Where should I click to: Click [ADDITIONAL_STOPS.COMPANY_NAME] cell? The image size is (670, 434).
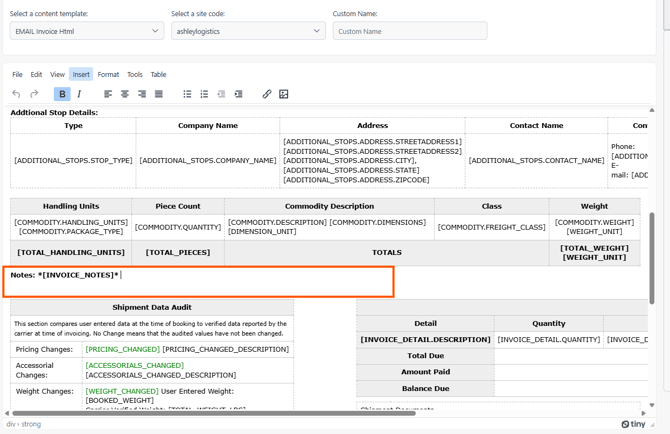pyautogui.click(x=208, y=161)
